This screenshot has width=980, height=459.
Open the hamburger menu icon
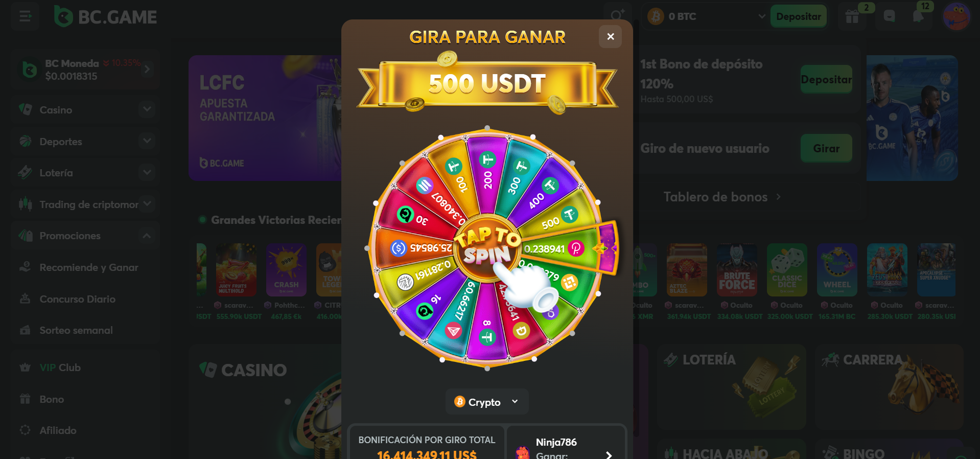(25, 17)
